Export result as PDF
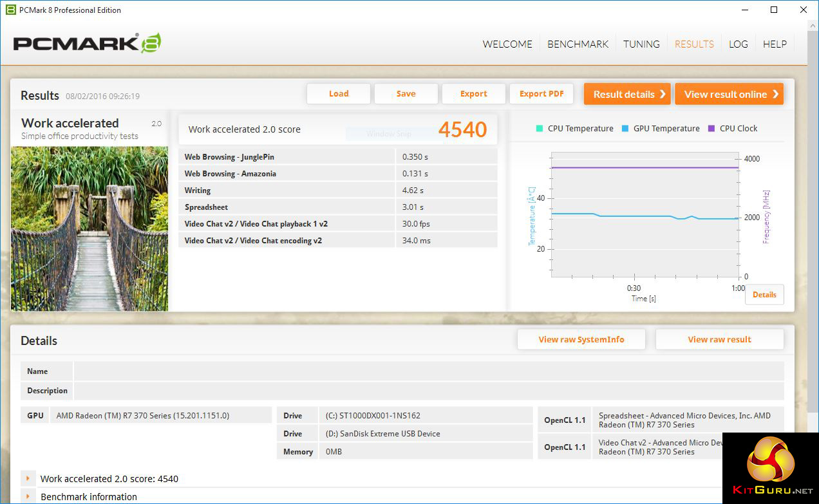819x504 pixels. coord(541,93)
